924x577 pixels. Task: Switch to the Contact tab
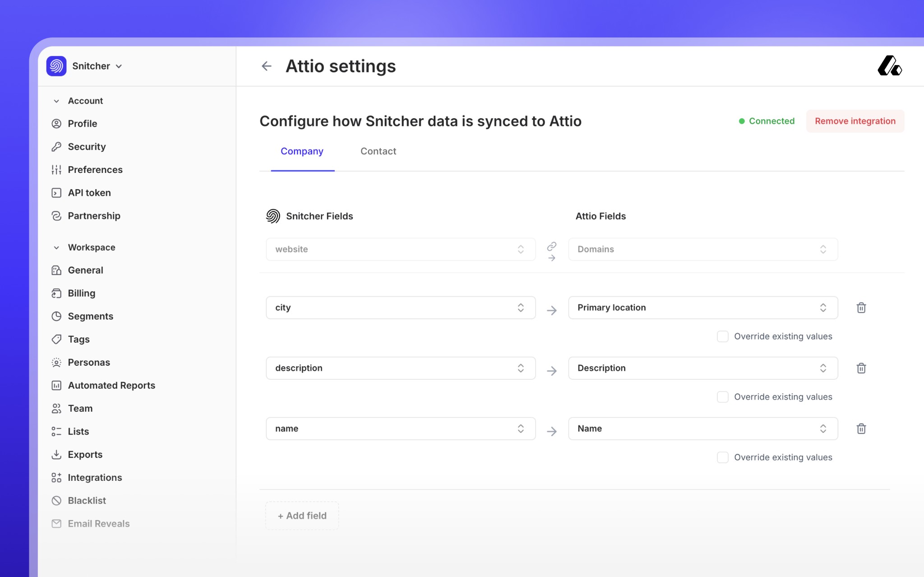(378, 152)
